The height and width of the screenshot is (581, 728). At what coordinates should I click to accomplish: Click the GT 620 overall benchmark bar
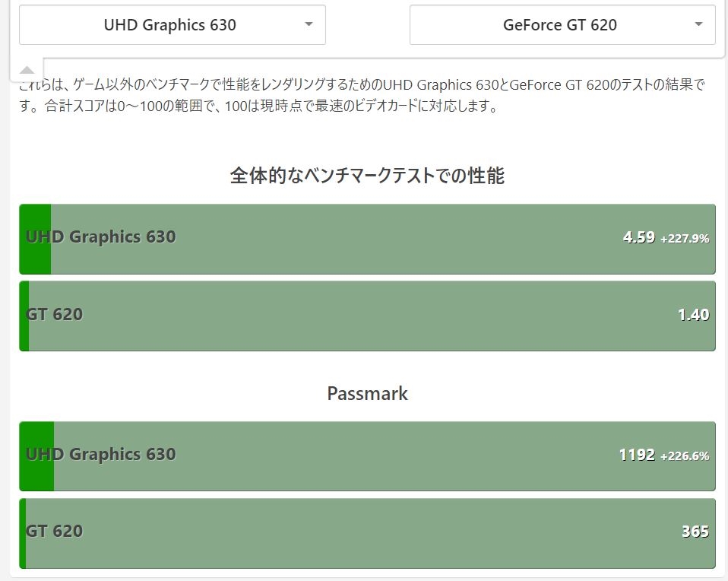point(367,316)
